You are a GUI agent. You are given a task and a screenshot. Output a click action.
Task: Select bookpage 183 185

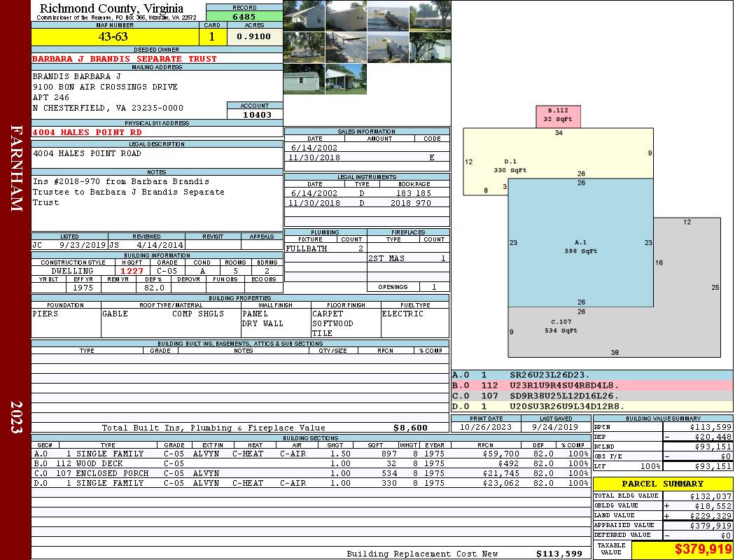tap(414, 193)
